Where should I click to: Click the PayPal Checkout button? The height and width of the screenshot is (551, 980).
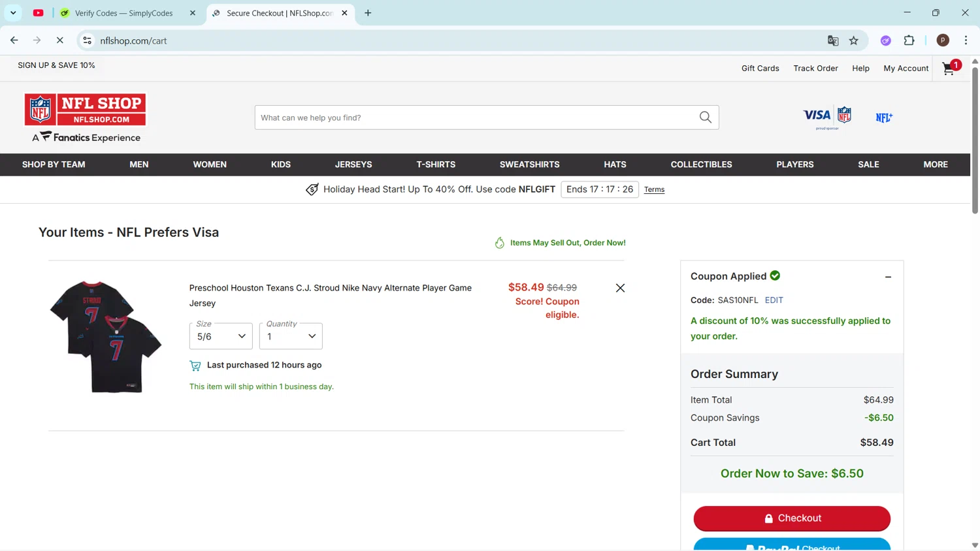tap(792, 544)
